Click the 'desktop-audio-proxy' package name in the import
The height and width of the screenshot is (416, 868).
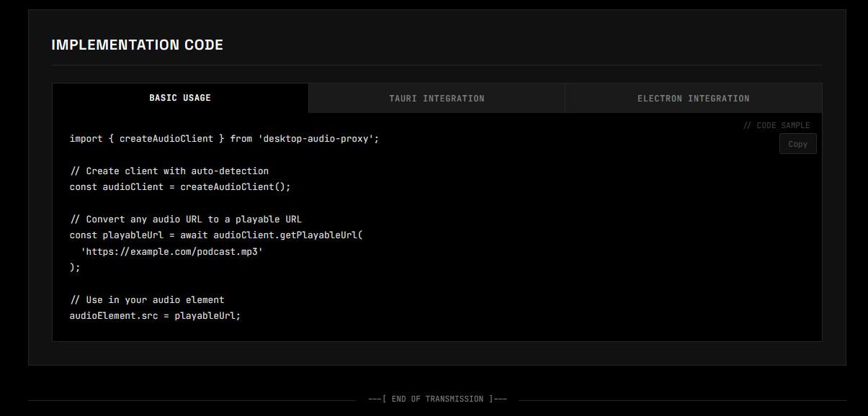point(317,138)
